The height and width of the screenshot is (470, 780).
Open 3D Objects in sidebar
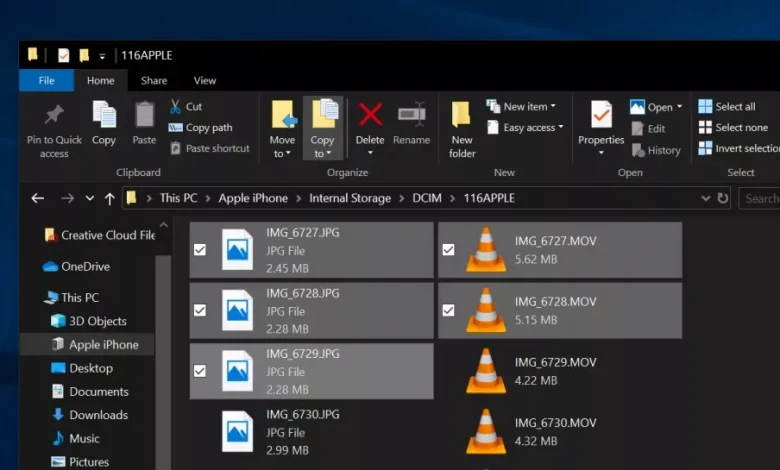89,321
